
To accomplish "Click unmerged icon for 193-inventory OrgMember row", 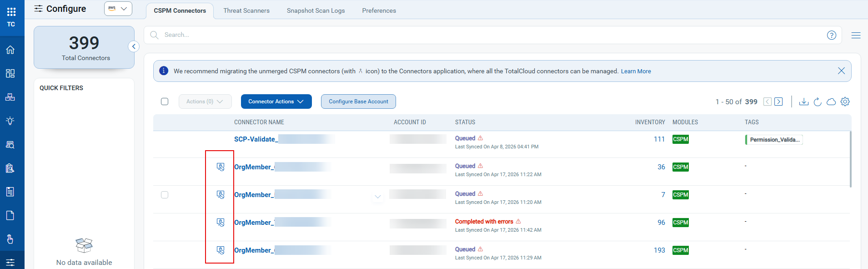I will 221,250.
